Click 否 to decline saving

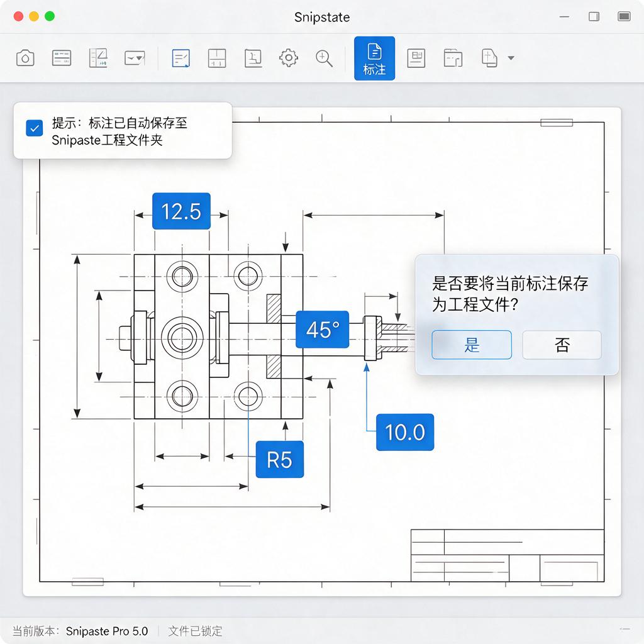tap(562, 345)
